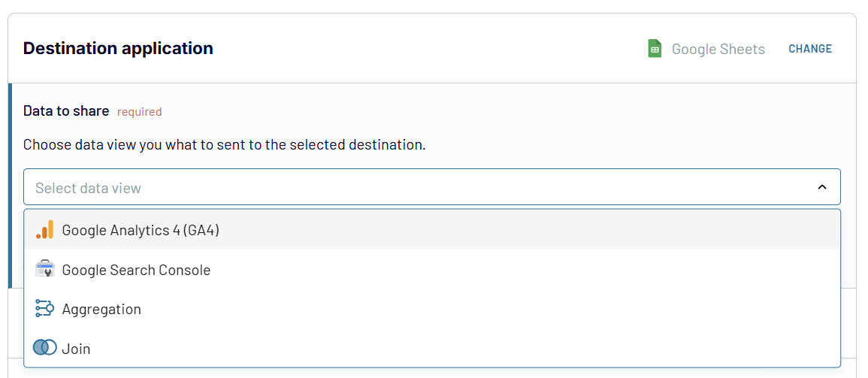The image size is (868, 378).
Task: Choose Google Analytics 4 (GA4) option
Action: tap(431, 230)
